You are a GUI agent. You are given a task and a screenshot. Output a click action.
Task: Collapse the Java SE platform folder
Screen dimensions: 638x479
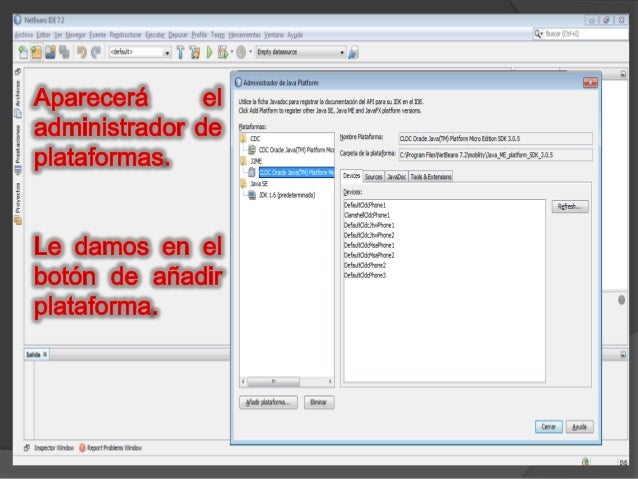[x=243, y=184]
